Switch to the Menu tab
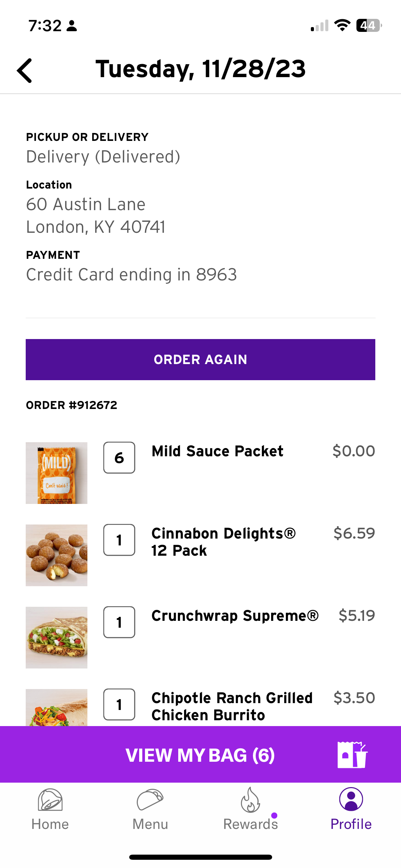 click(x=150, y=808)
